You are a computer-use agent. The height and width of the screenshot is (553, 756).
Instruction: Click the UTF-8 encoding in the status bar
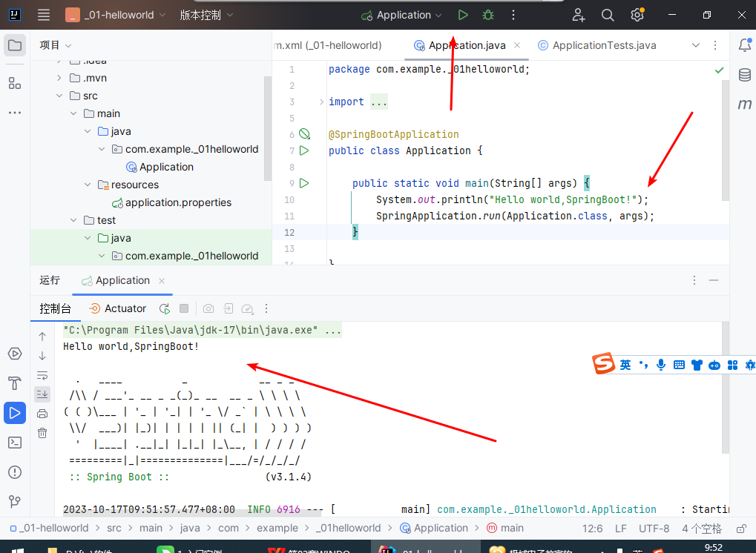(654, 529)
